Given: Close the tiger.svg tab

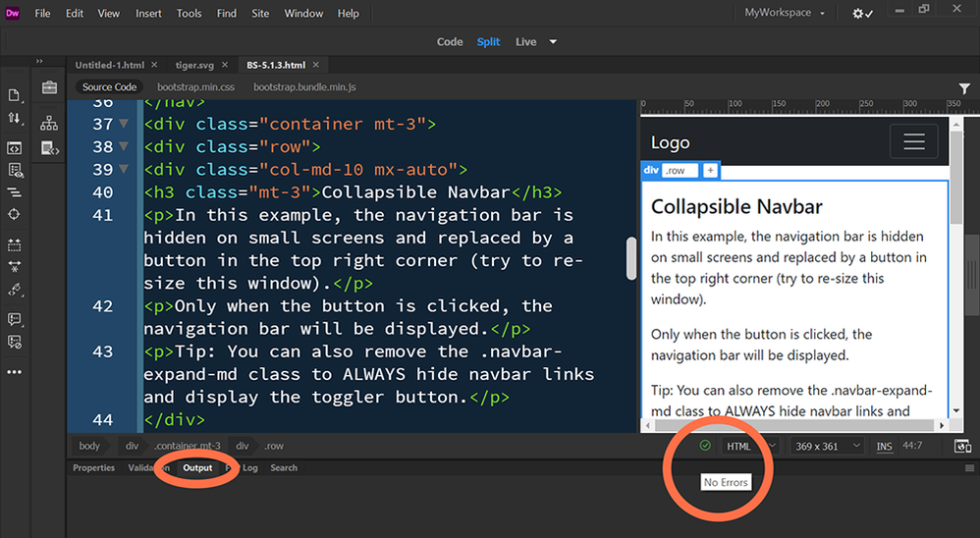Looking at the screenshot, I should (225, 65).
